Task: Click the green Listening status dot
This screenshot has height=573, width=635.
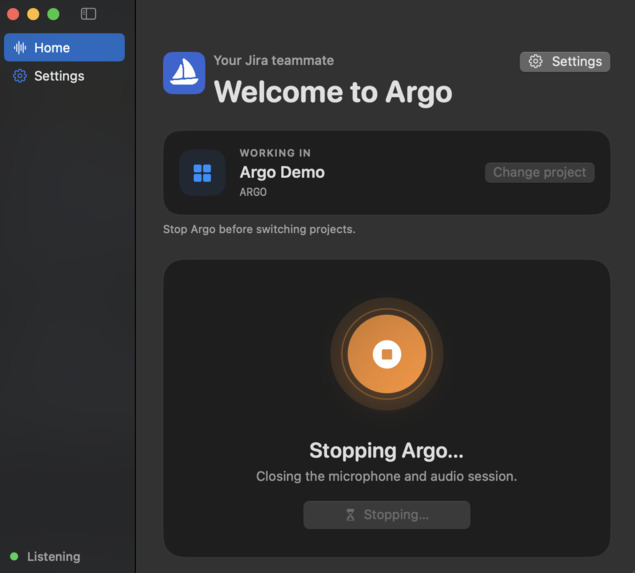Action: tap(14, 556)
